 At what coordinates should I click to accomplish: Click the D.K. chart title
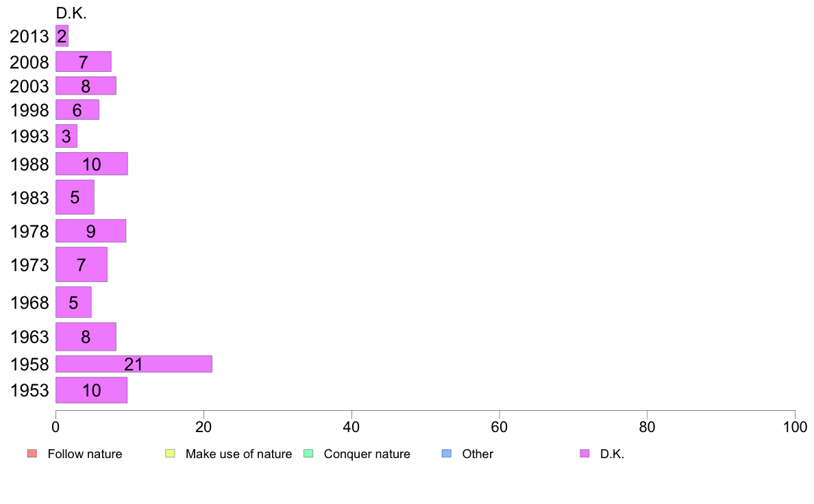(71, 13)
